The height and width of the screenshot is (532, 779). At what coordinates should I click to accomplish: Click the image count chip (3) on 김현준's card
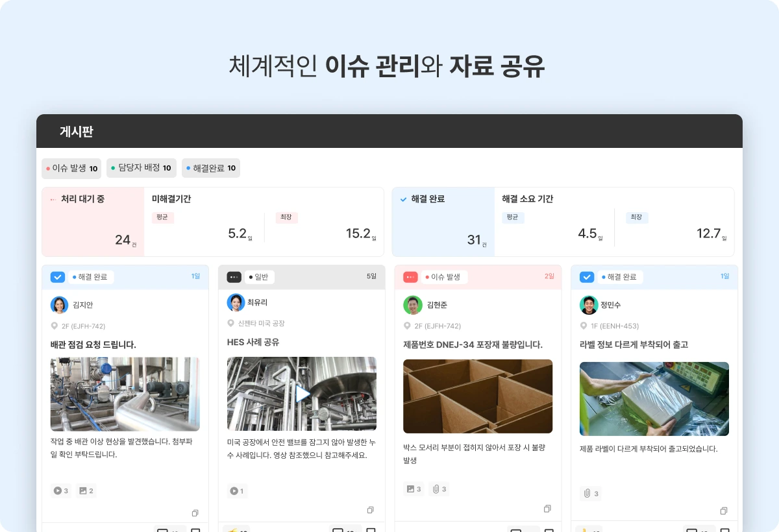click(x=414, y=489)
